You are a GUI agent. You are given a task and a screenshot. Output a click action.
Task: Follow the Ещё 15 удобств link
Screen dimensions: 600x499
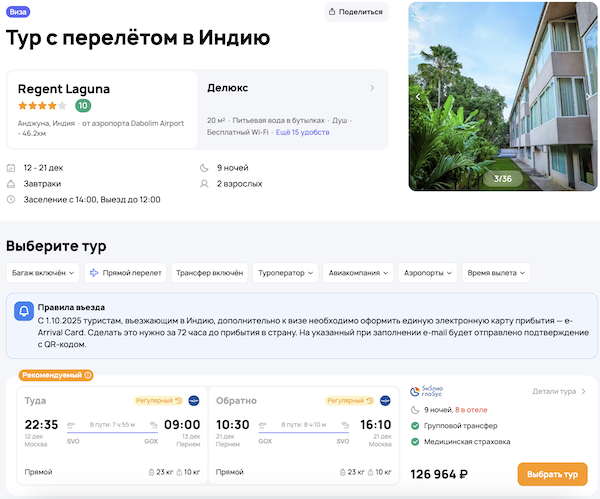(x=303, y=132)
